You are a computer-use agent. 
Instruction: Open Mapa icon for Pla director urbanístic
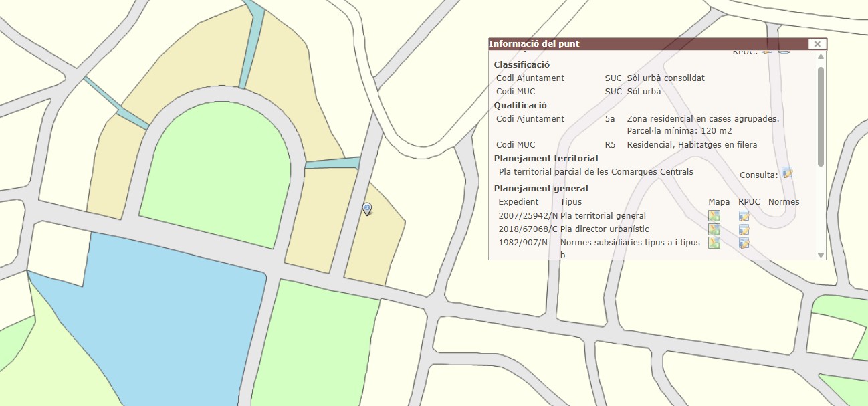tap(714, 229)
